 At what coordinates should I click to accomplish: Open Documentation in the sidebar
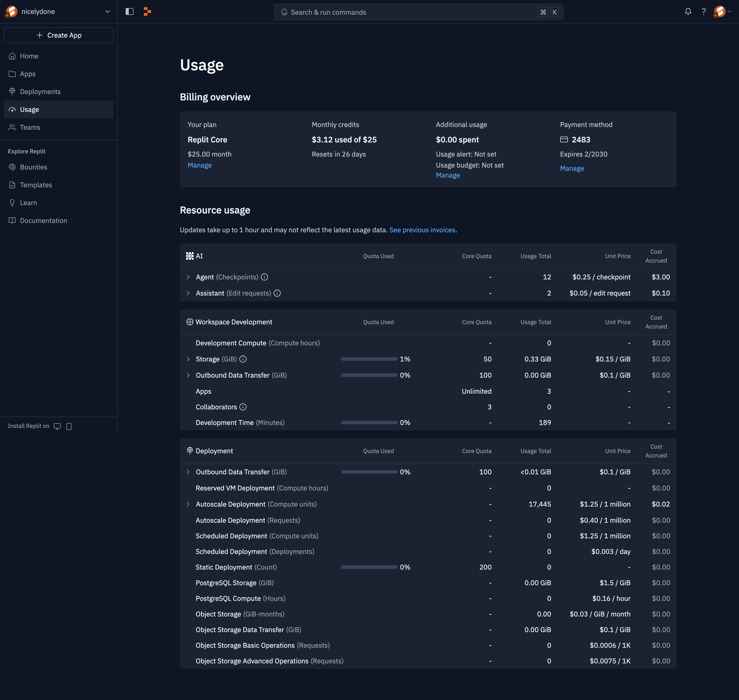tap(59, 220)
